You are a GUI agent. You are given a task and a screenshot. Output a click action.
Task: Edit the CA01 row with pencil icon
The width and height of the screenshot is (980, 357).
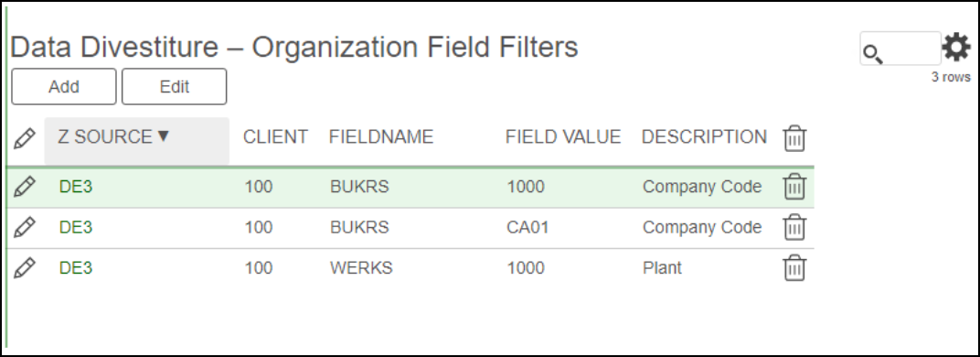25,227
